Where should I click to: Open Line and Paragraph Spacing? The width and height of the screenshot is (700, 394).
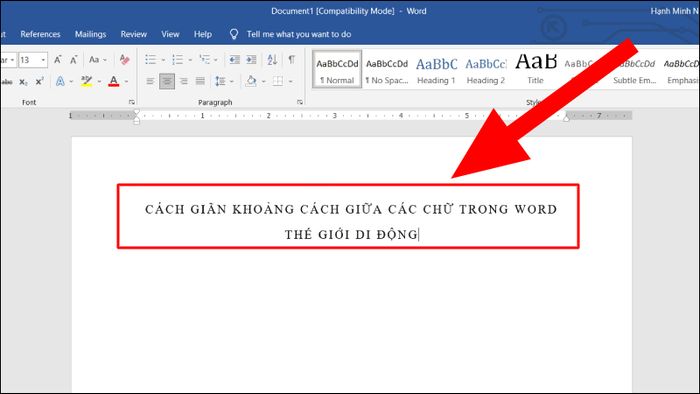click(x=221, y=82)
